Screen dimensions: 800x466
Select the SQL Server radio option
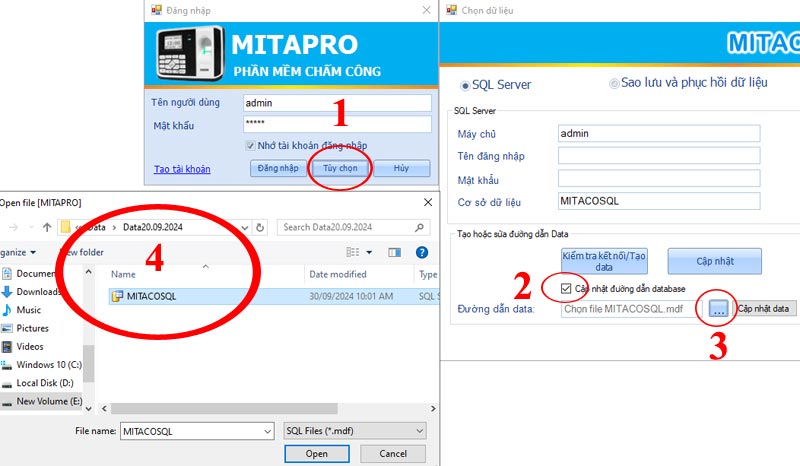[x=464, y=85]
